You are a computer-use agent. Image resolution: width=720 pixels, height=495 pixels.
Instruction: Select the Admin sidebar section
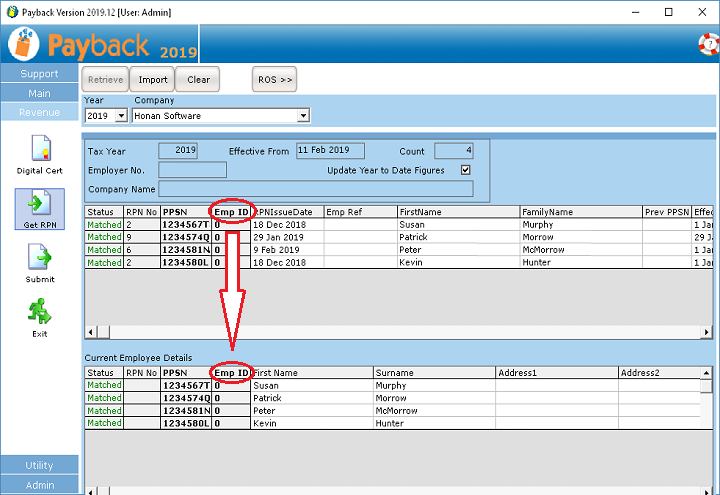click(40, 485)
